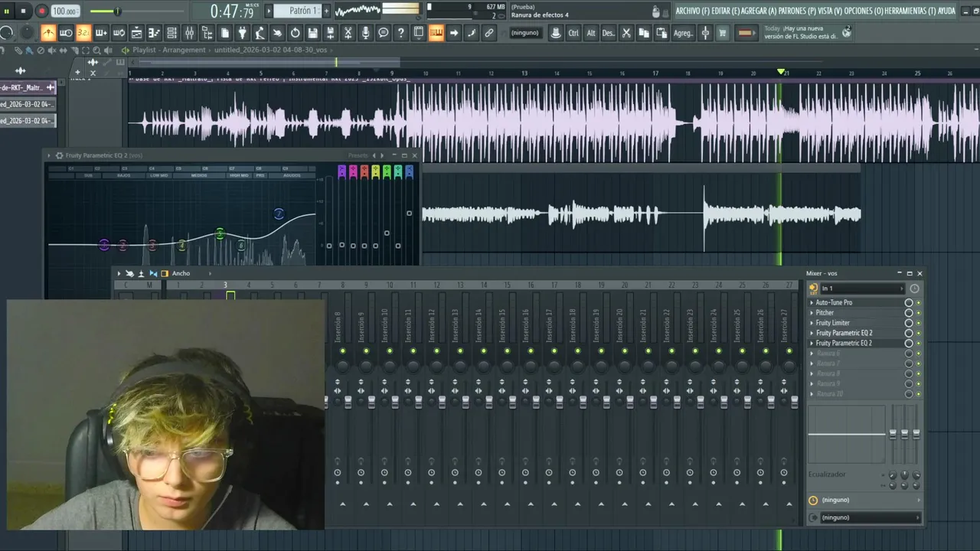Pause playback in the transport bar

tap(7, 11)
